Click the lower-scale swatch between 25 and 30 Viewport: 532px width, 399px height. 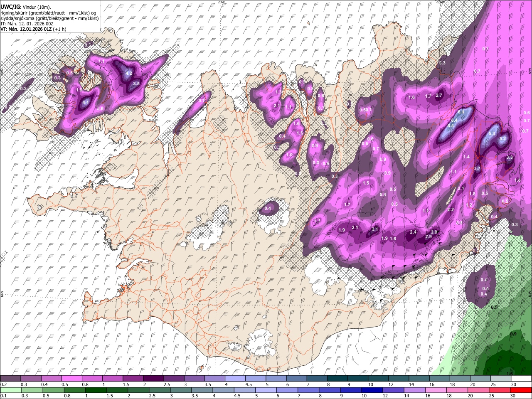[500, 390]
